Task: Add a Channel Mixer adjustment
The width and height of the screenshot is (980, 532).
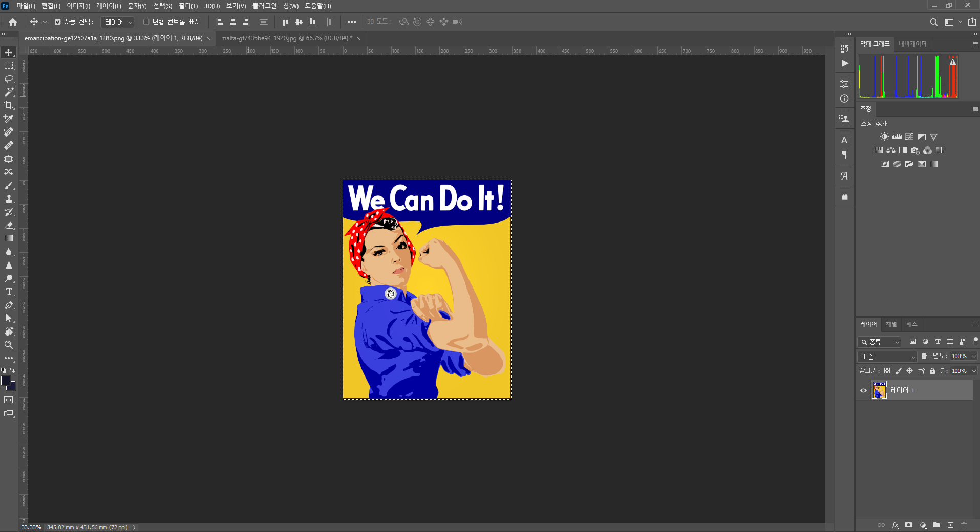Action: pyautogui.click(x=928, y=150)
